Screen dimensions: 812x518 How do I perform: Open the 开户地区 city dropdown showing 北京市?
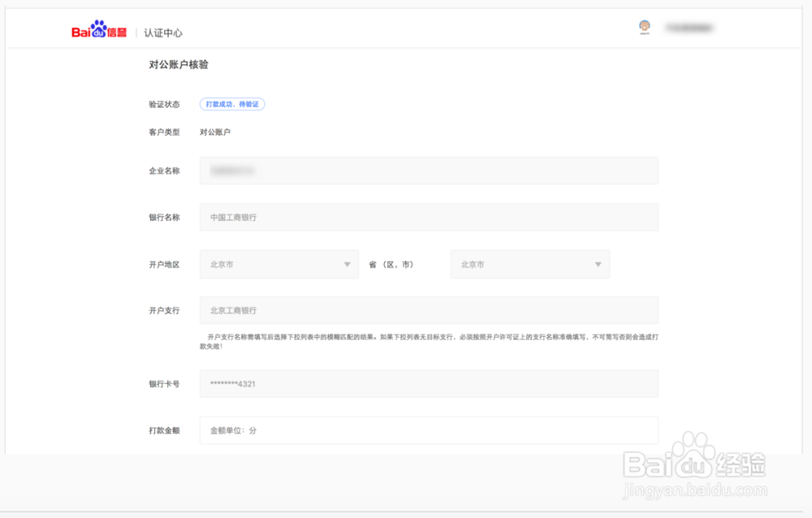pyautogui.click(x=276, y=264)
